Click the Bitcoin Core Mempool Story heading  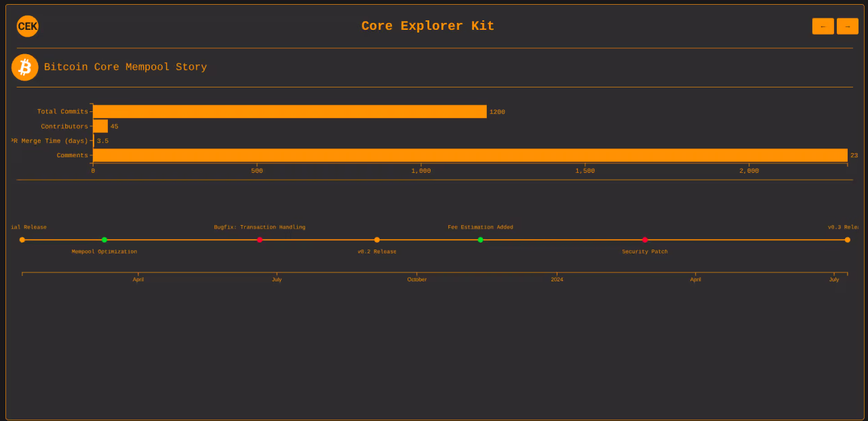125,67
